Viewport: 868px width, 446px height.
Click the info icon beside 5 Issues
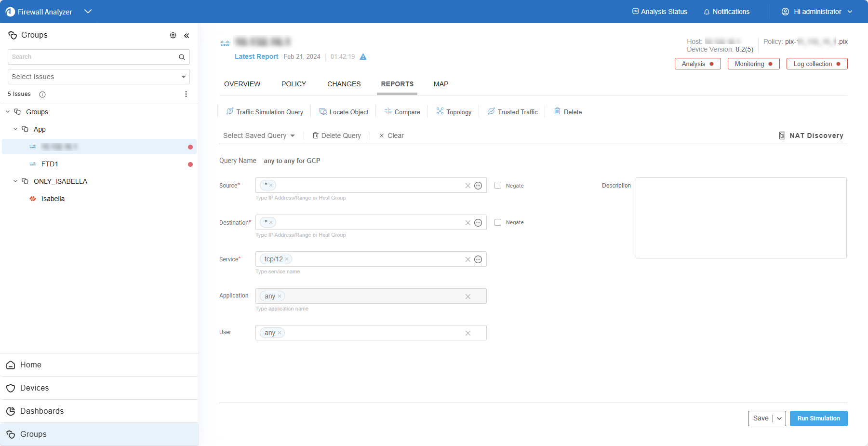42,95
